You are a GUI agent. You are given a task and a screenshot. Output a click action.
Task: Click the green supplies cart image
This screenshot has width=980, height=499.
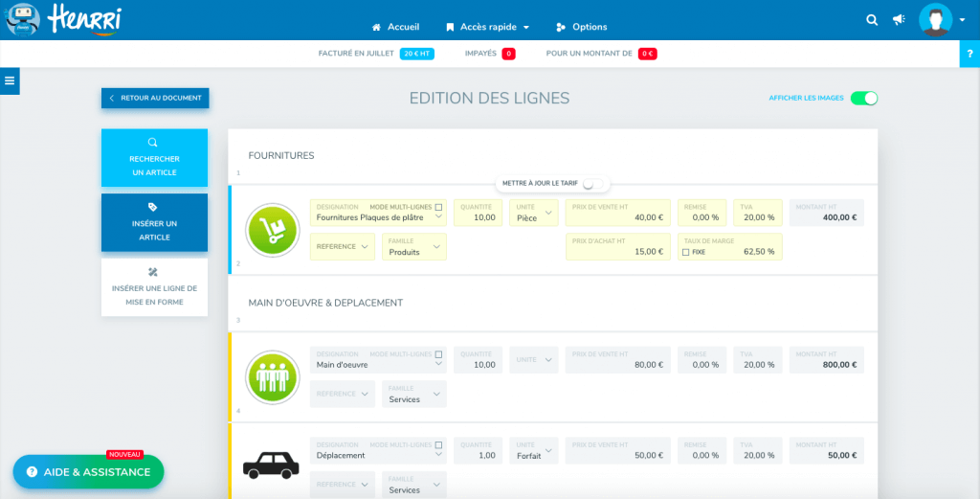click(x=273, y=230)
